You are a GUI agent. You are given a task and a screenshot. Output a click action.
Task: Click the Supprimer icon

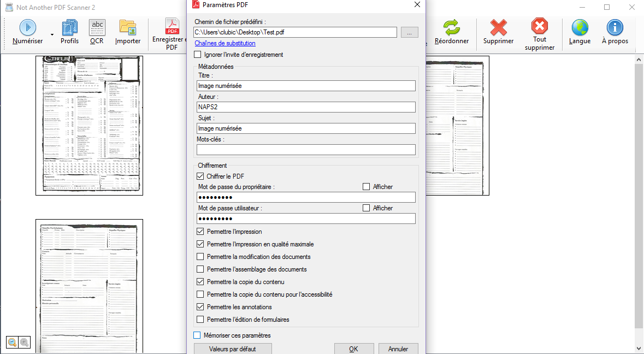(x=498, y=26)
